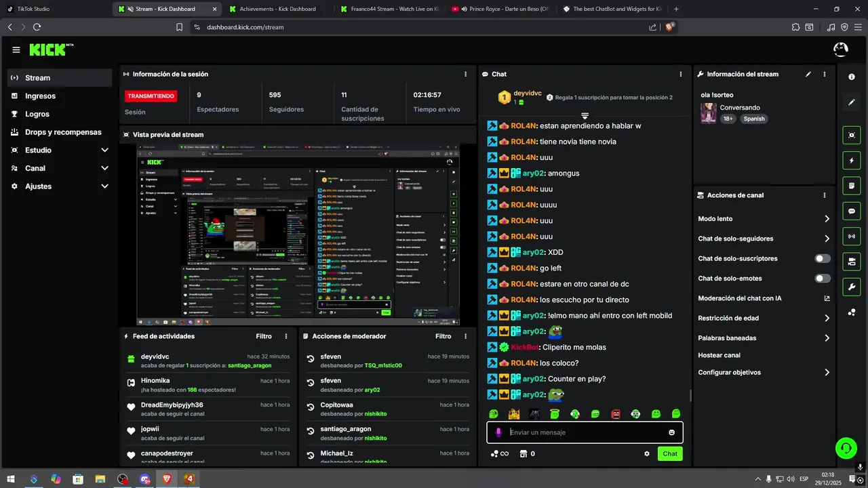Toggle the channel actions camera icon in the right rail
Screen dimensions: 868x488
(x=852, y=262)
